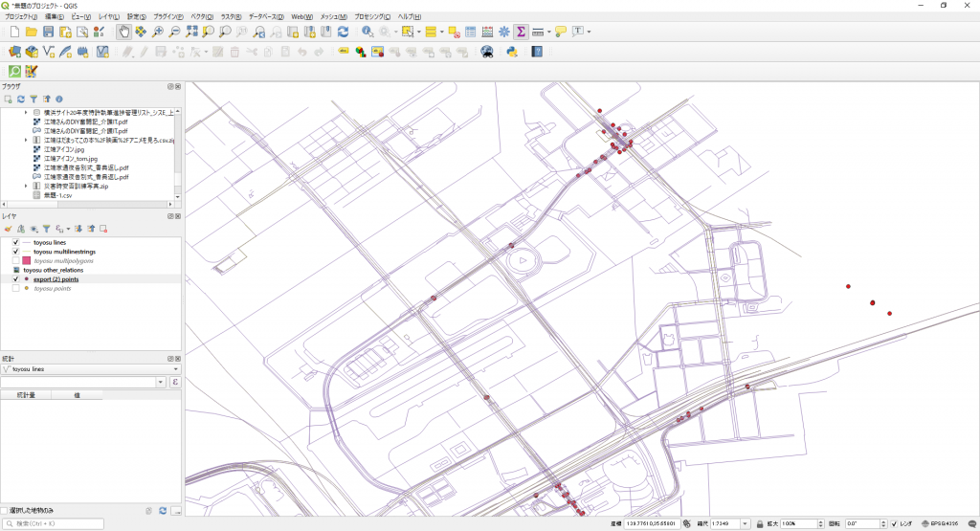Select the Pan Map hand tool
The image size is (980, 531).
point(124,32)
